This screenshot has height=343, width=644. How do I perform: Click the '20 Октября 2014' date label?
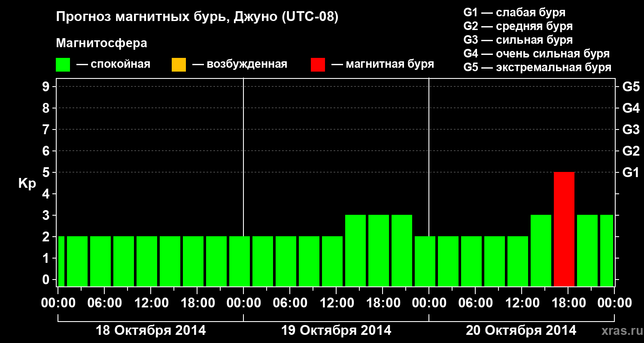coord(521,331)
